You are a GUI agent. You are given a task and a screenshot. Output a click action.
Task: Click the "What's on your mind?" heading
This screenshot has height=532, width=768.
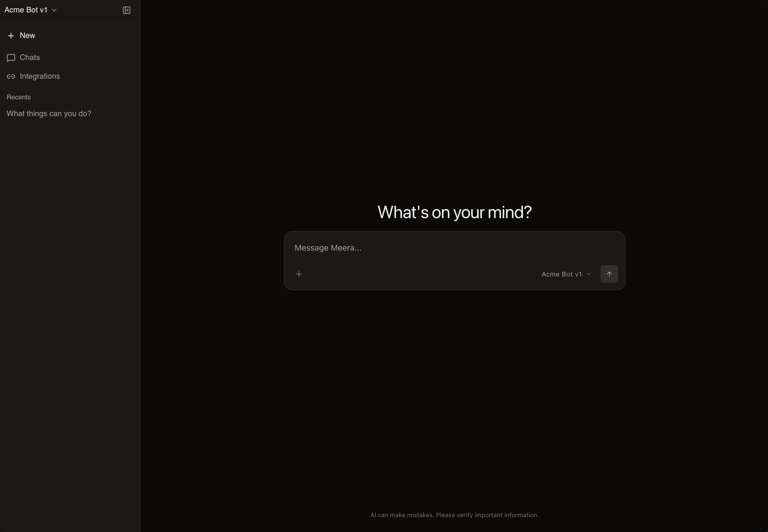(x=454, y=212)
